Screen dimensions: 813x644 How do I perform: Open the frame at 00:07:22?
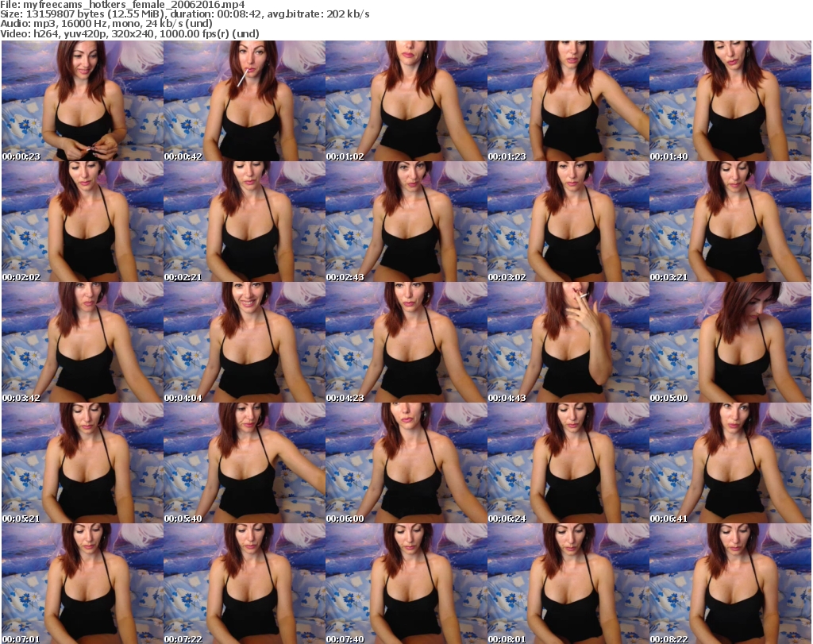(245, 584)
